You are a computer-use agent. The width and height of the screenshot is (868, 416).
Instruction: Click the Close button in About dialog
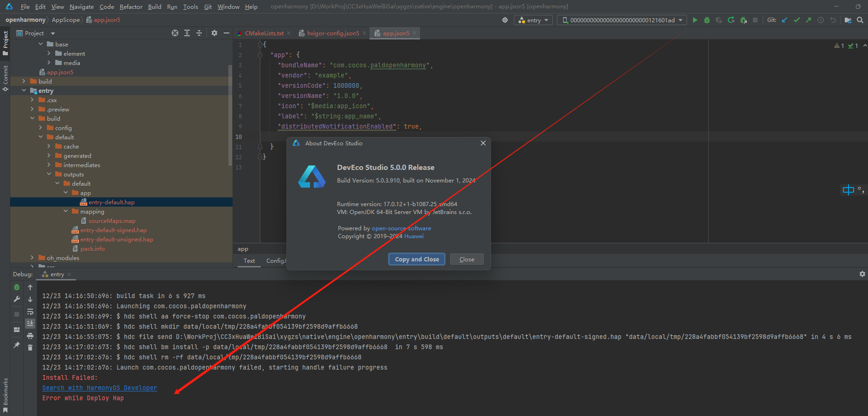tap(466, 259)
